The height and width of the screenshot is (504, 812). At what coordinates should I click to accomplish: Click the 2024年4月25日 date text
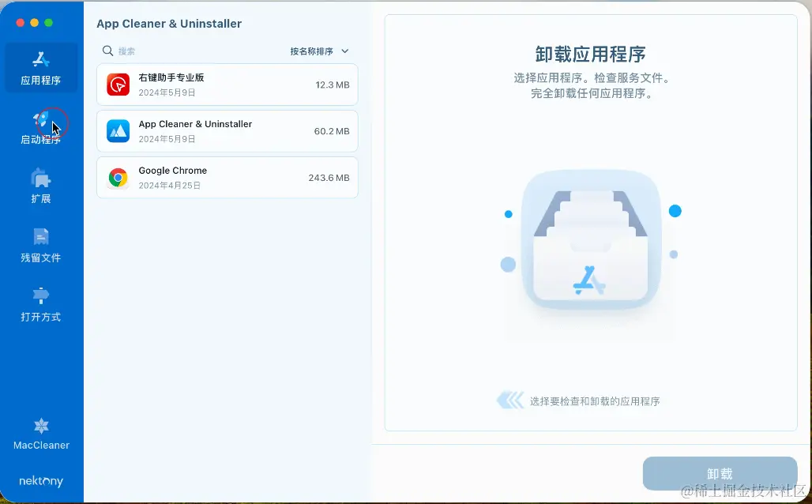point(169,186)
